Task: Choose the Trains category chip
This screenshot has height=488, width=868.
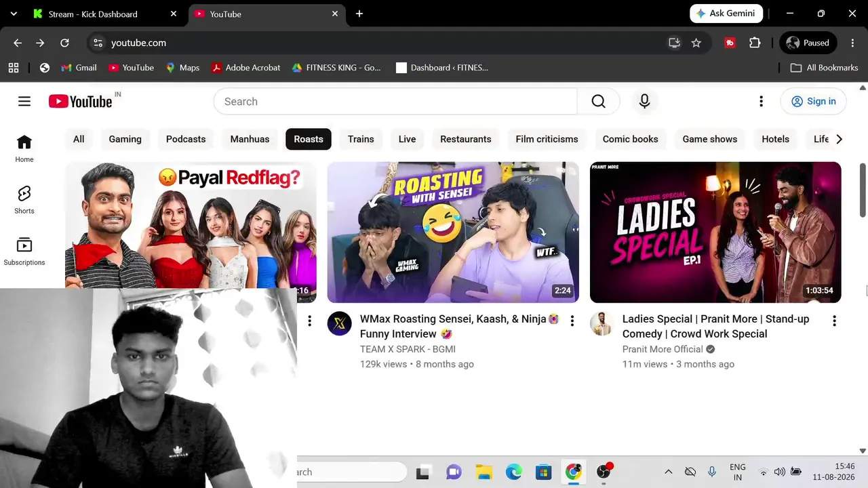Action: tap(361, 139)
